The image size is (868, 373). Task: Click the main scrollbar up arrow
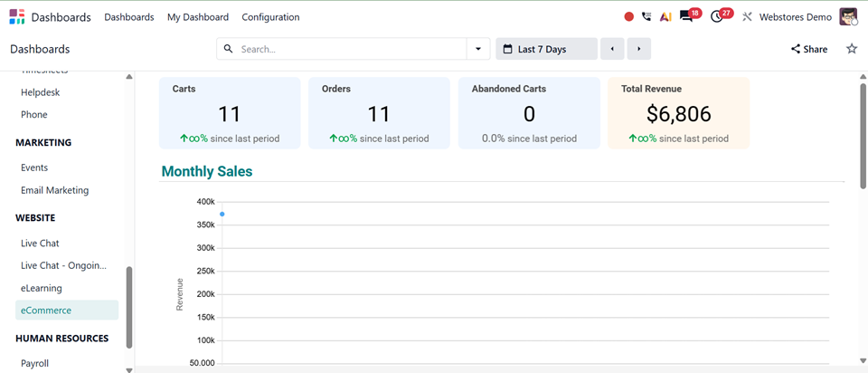pyautogui.click(x=863, y=76)
